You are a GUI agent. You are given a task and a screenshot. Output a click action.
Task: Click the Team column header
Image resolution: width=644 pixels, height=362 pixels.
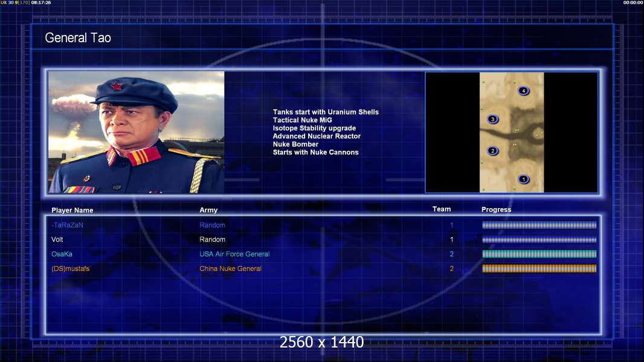click(442, 209)
